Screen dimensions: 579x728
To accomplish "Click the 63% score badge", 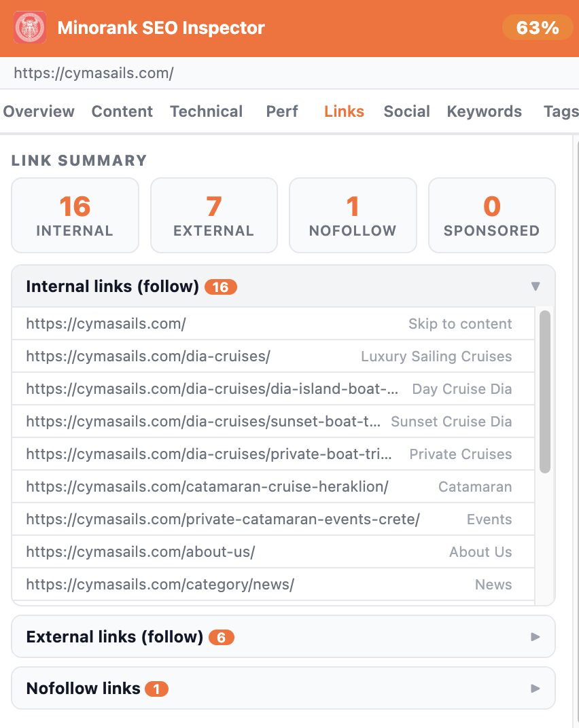I will (537, 27).
